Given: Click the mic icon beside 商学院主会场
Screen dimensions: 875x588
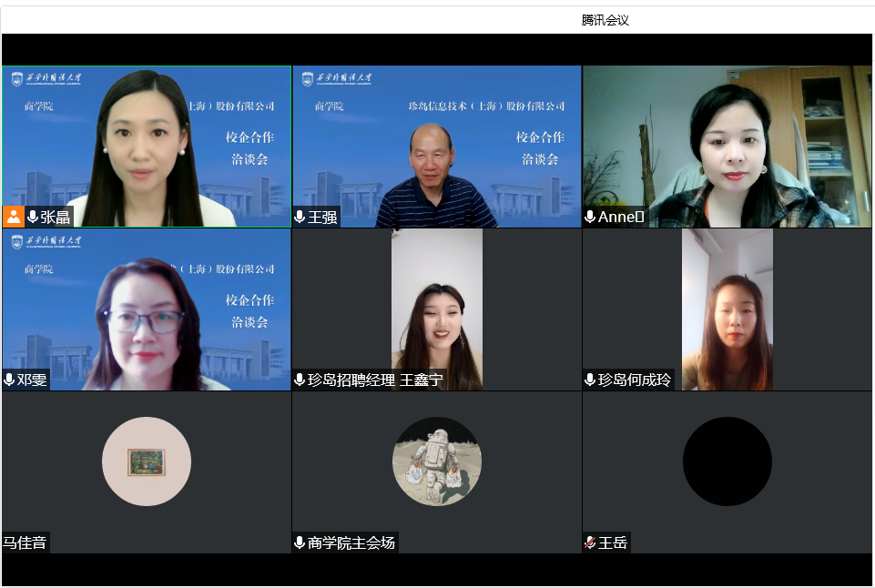Looking at the screenshot, I should point(300,542).
